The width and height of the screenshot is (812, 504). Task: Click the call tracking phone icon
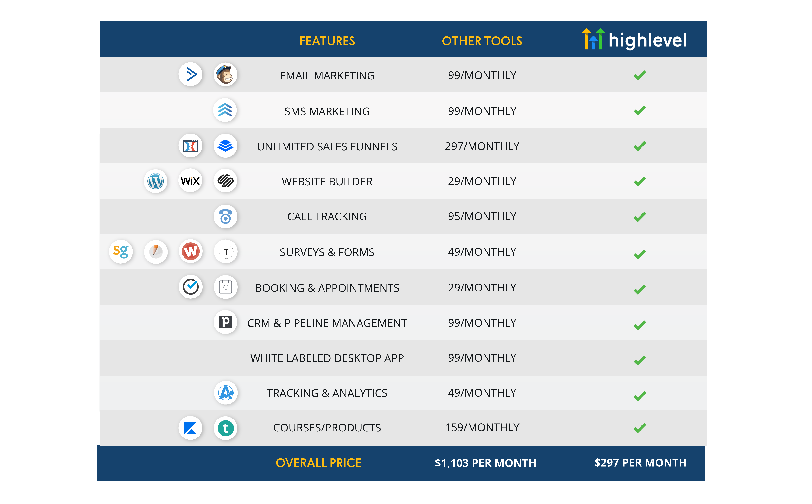click(x=225, y=217)
